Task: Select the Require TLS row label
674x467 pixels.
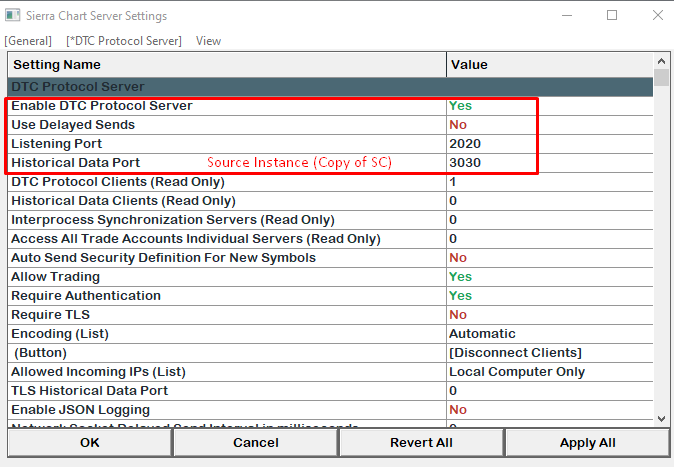Action: 50,314
